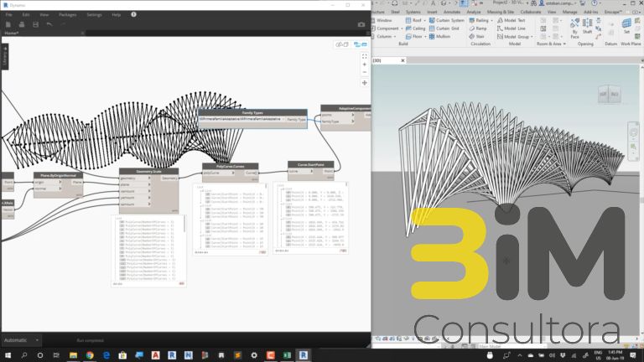Open Google Chrome from the taskbar
Viewport: 644px width, 362px height.
[90, 355]
